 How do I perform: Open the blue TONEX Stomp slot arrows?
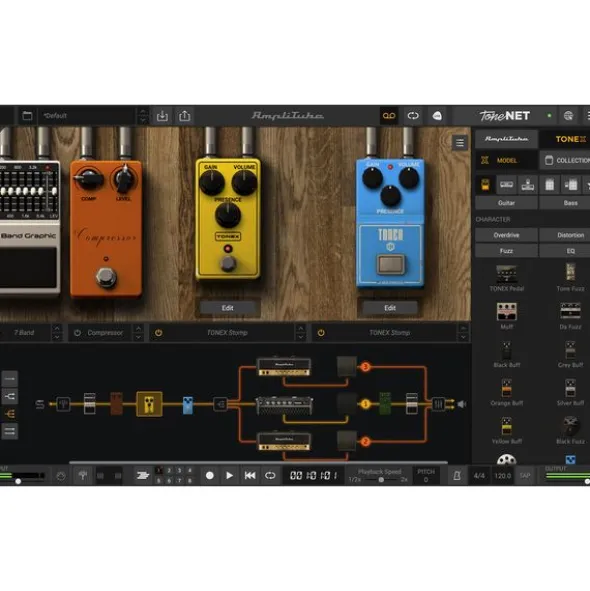tap(463, 333)
